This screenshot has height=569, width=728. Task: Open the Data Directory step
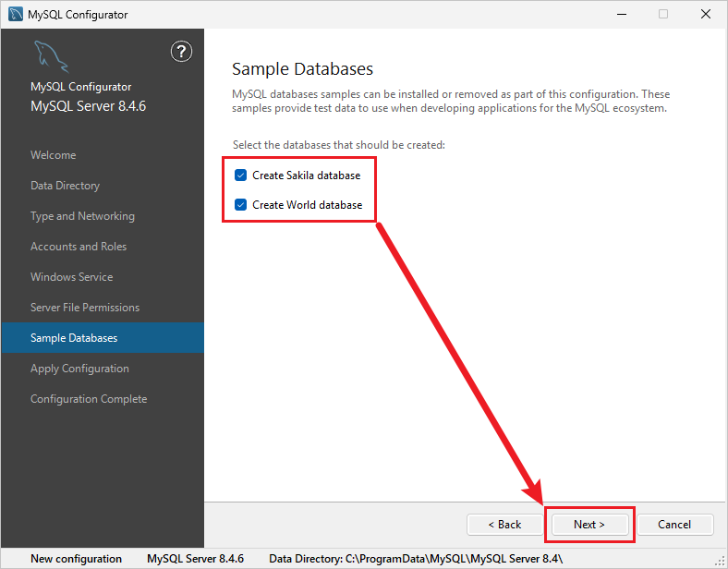pos(65,186)
